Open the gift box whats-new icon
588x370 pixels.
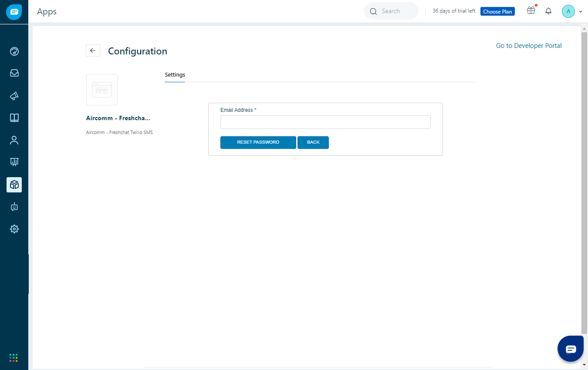coord(531,11)
